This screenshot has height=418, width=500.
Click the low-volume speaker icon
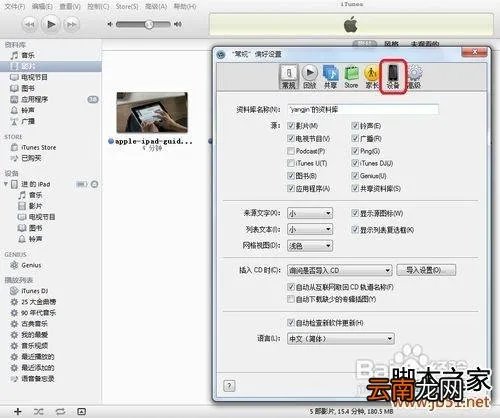point(110,24)
